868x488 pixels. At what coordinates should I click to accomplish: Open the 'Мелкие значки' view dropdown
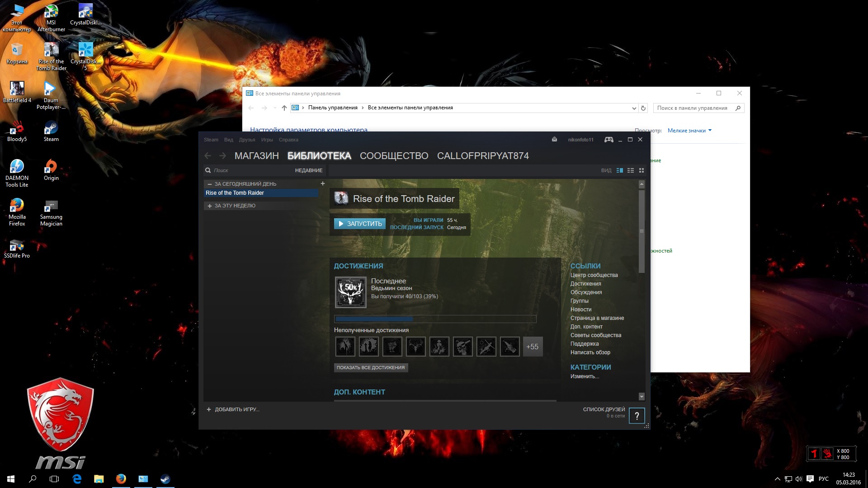tap(689, 131)
